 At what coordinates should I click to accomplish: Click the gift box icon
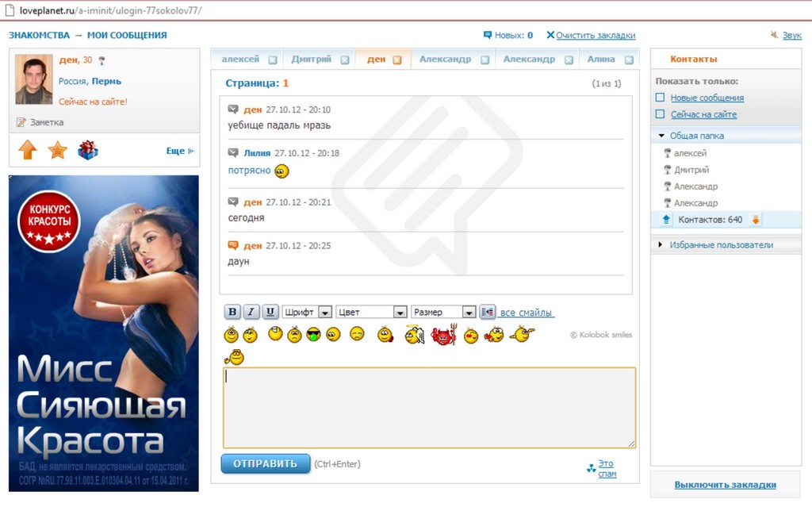pyautogui.click(x=88, y=150)
